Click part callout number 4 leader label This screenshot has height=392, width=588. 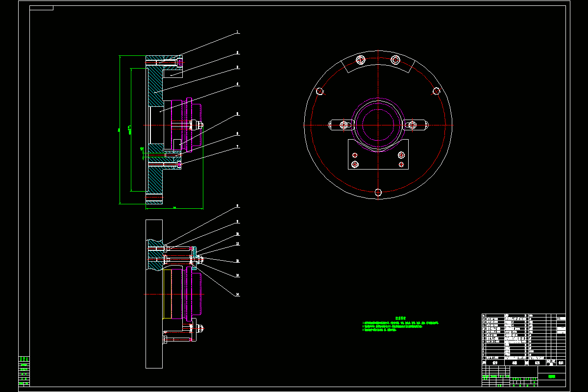pyautogui.click(x=238, y=84)
